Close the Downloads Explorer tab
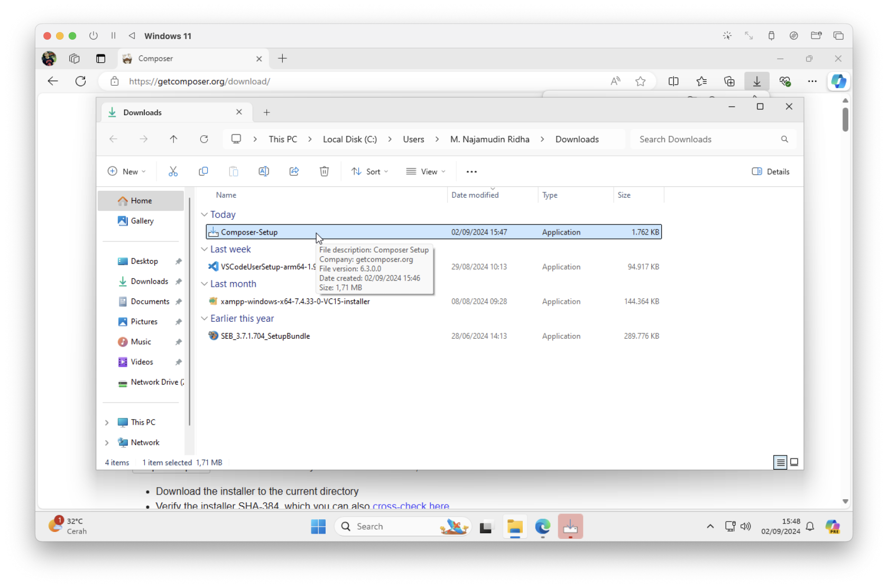888x588 pixels. [239, 112]
